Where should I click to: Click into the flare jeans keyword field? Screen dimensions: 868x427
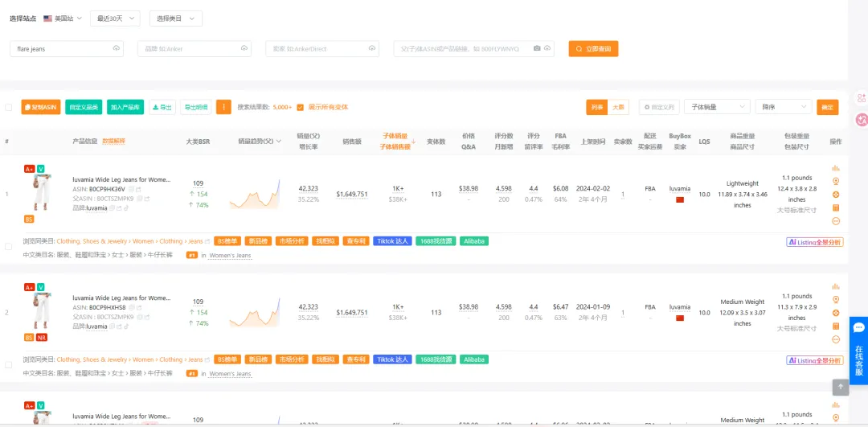tap(67, 49)
